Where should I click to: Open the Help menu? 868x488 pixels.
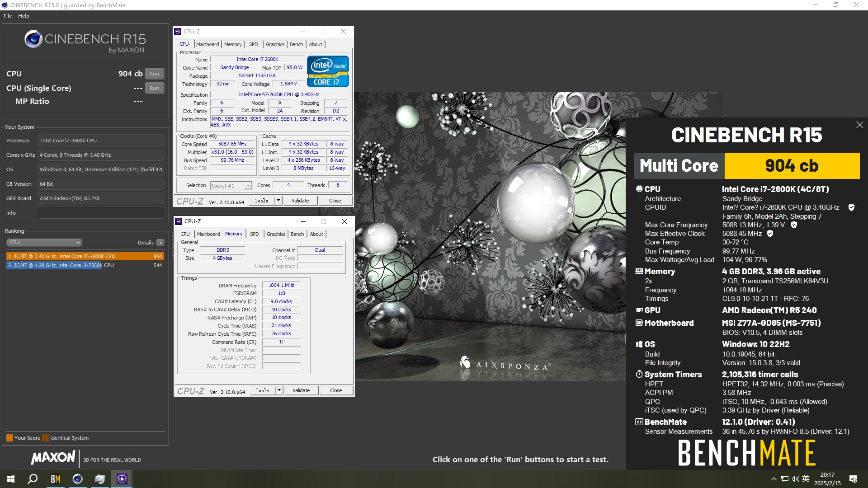[24, 16]
